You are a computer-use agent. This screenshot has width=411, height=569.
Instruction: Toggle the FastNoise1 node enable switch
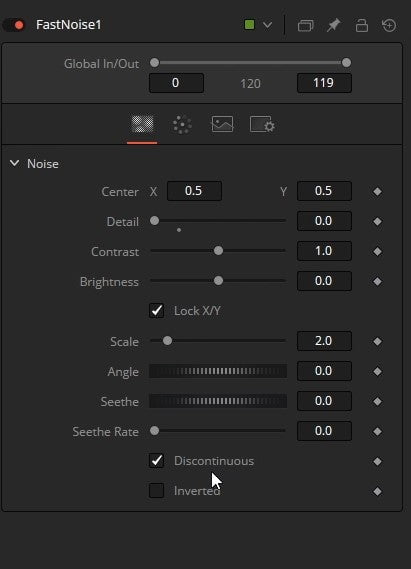tap(14, 25)
